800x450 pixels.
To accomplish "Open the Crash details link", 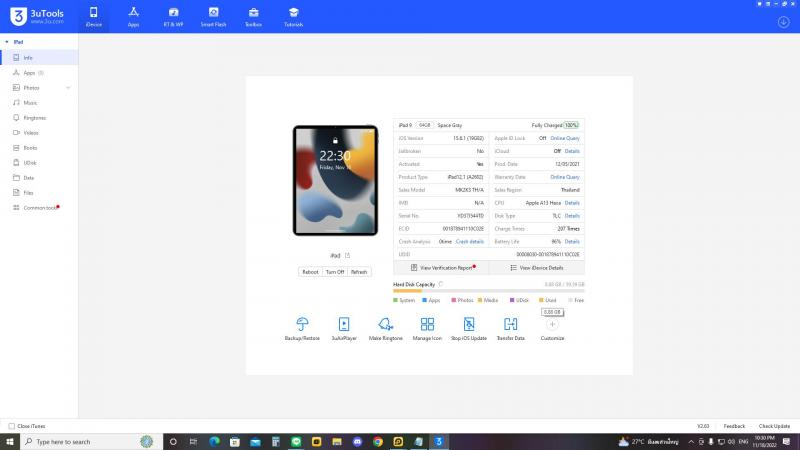I will click(x=469, y=241).
